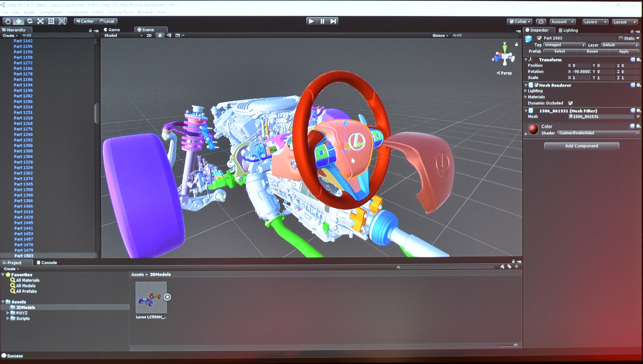Open the Layers dropdown
The image size is (643, 364).
[x=595, y=22]
